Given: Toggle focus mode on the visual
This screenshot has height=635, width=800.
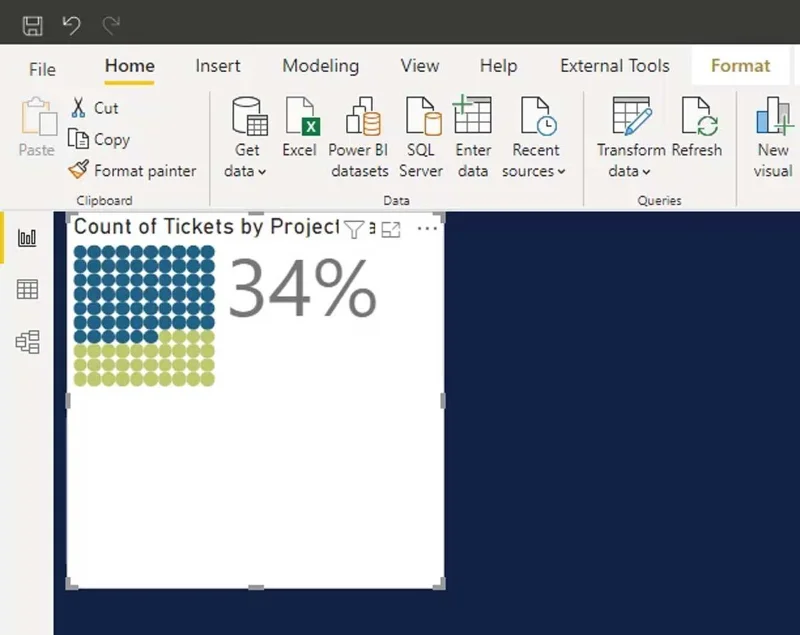Looking at the screenshot, I should point(391,230).
